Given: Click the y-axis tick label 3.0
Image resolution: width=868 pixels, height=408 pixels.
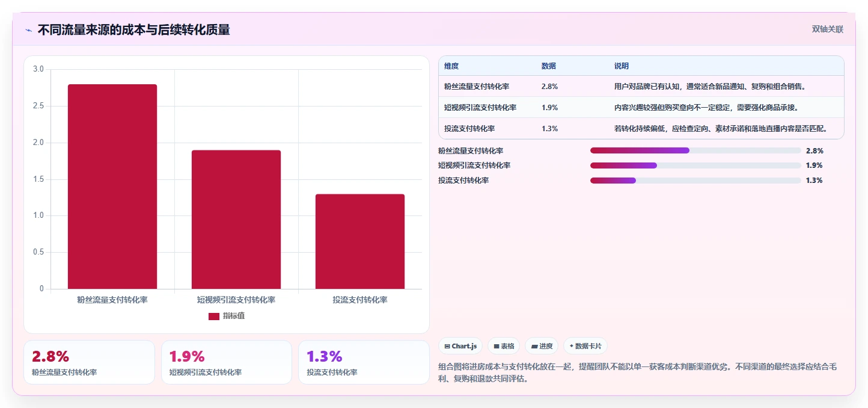Looking at the screenshot, I should click(x=38, y=69).
